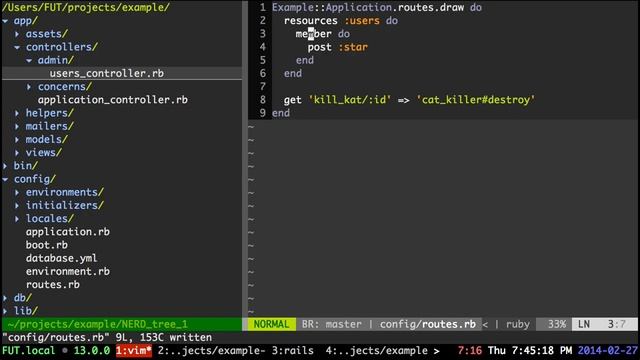640x360 pixels.
Task: Expand the helpers/ folder arrow
Action: click(17, 113)
